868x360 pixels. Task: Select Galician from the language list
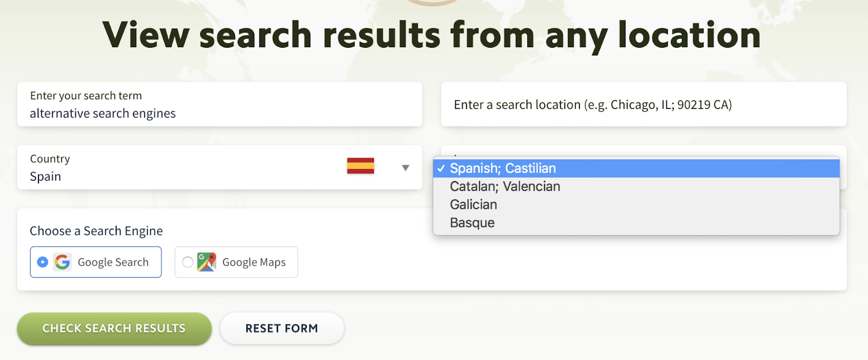pos(473,204)
